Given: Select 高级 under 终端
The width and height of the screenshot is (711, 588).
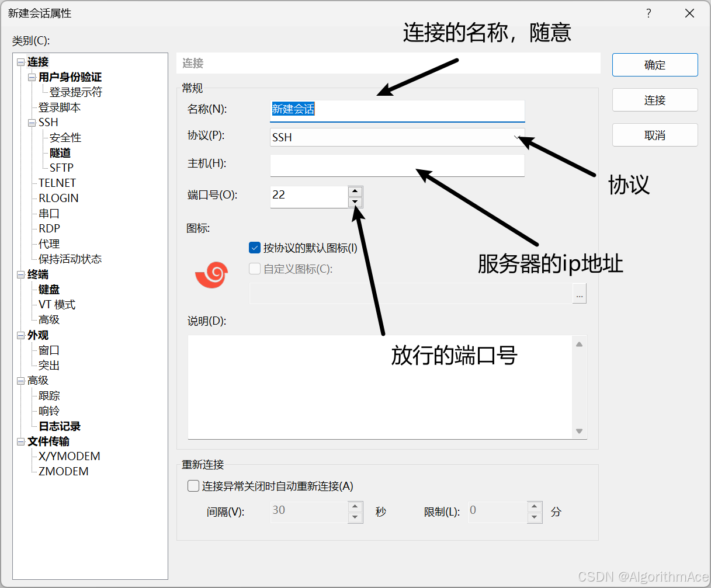Looking at the screenshot, I should [49, 320].
